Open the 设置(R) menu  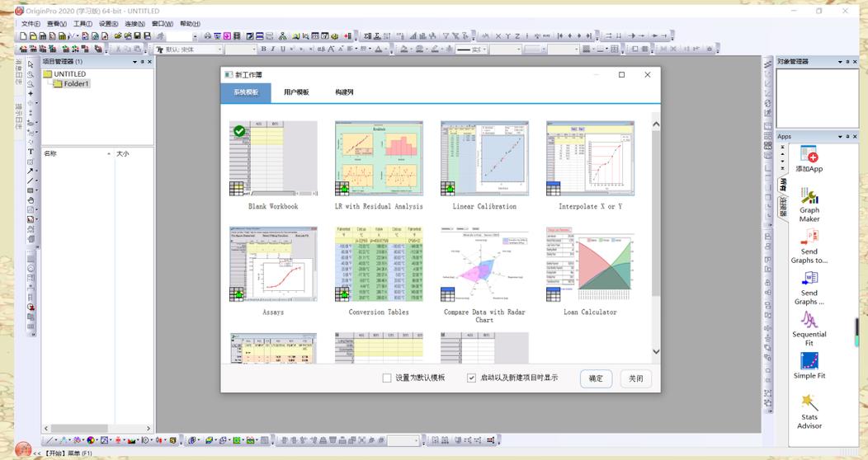pyautogui.click(x=109, y=24)
